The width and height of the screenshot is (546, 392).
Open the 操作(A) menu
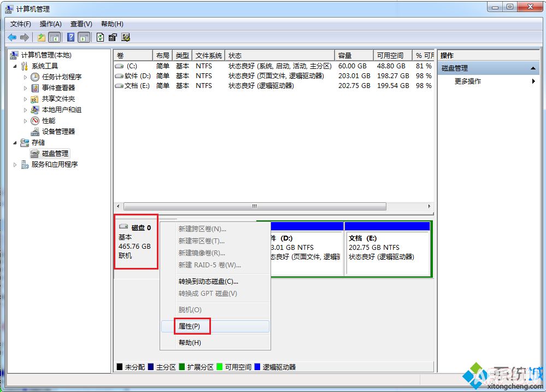50,24
